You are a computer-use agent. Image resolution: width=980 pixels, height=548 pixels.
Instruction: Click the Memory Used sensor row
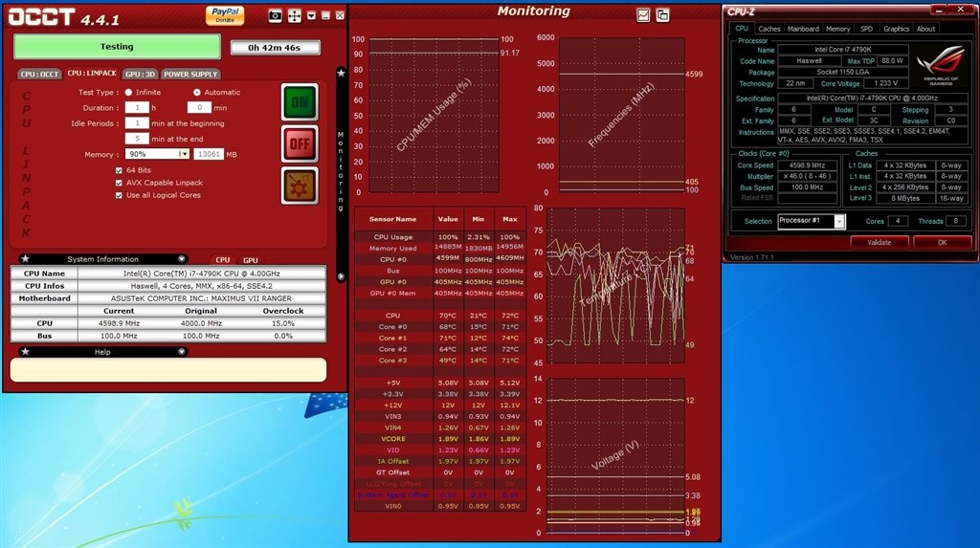coord(440,248)
